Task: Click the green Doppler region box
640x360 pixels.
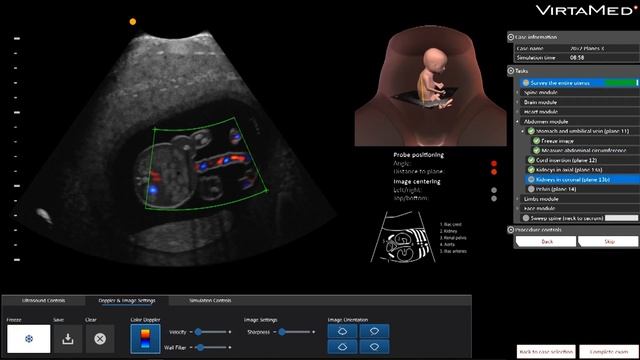Action: 206,163
